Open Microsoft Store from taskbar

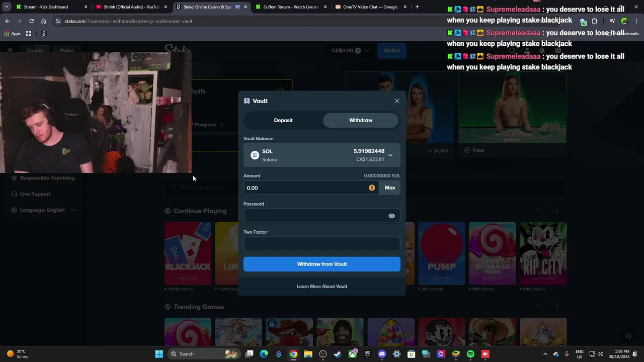point(411,354)
